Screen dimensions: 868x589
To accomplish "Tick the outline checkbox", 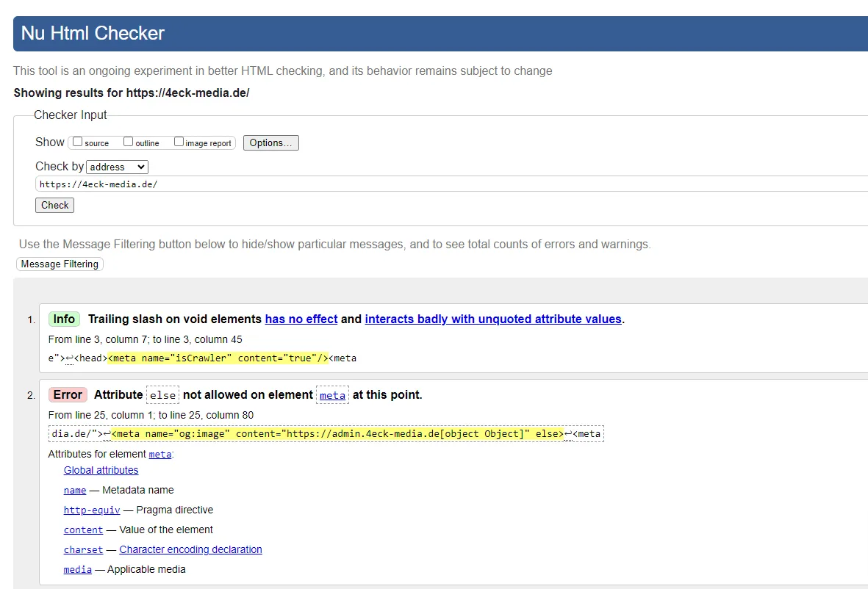I will [x=129, y=142].
